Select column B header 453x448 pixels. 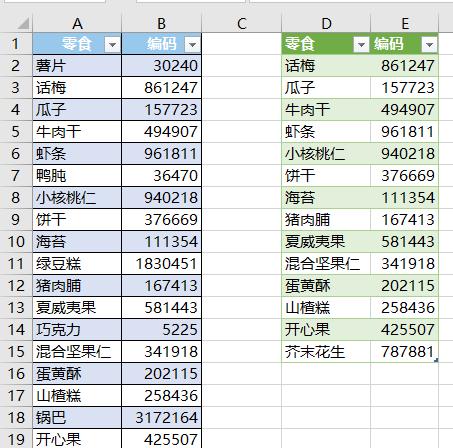click(162, 24)
